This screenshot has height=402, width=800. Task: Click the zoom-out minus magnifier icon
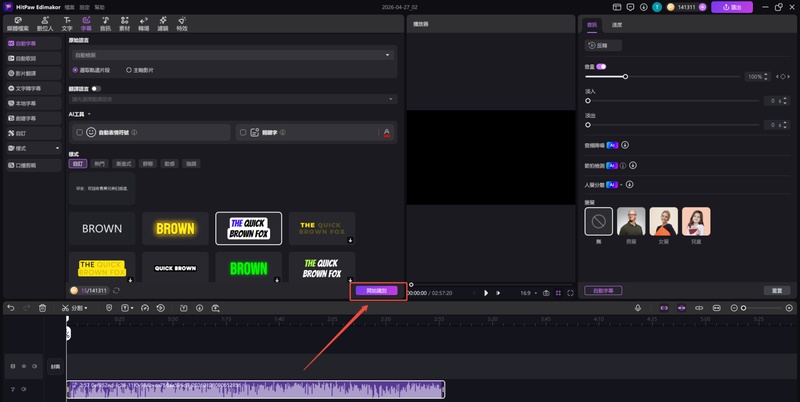(x=734, y=308)
